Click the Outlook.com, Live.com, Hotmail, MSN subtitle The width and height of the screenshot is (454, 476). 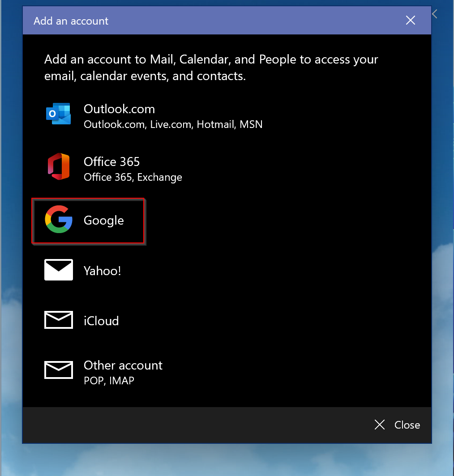[x=172, y=124]
